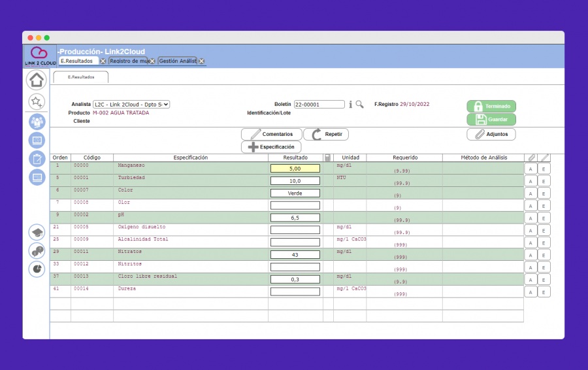
Task: Click the E button in Manganeso row
Action: [x=544, y=169]
